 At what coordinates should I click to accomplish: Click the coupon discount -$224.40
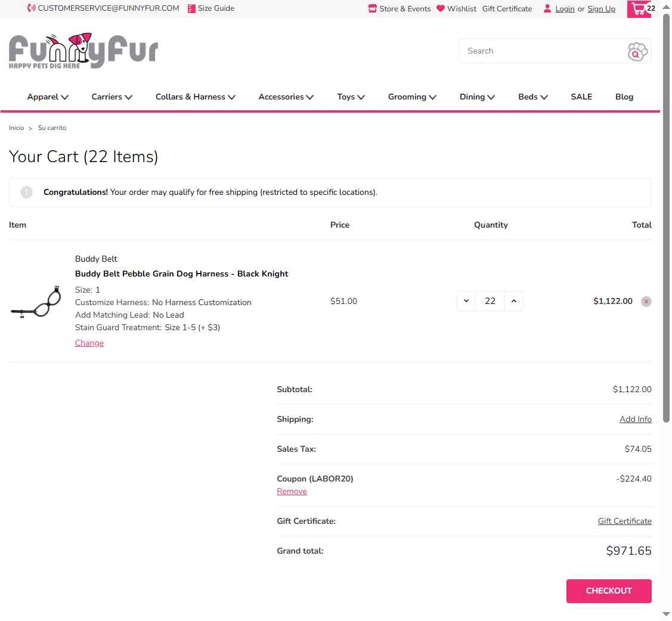coord(634,479)
